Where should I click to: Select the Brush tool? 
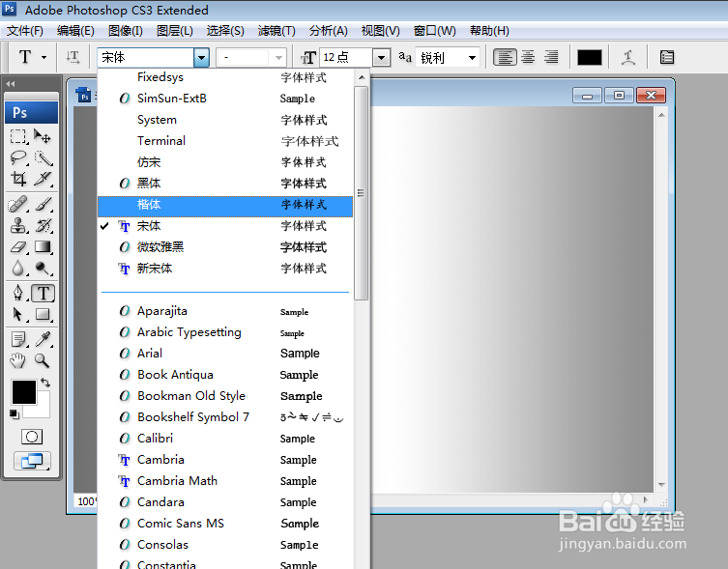click(44, 204)
